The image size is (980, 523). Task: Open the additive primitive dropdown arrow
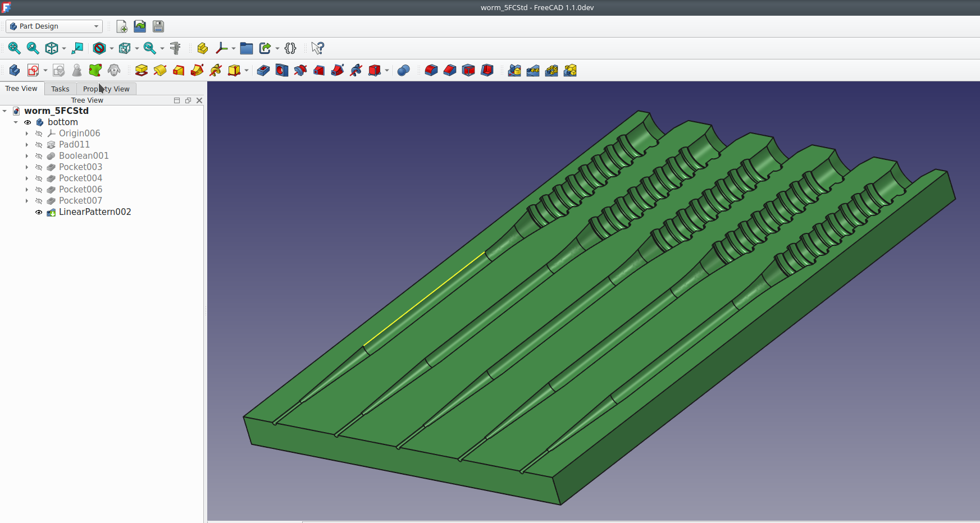pos(247,70)
